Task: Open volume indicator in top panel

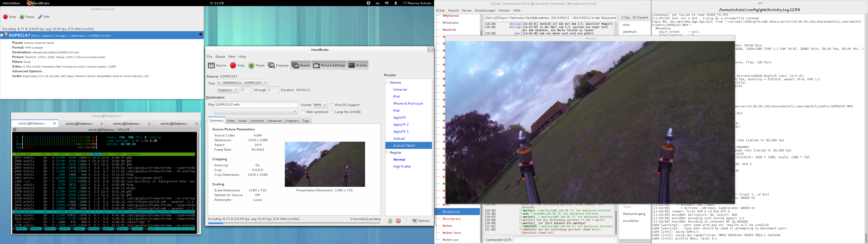Action: [387, 3]
